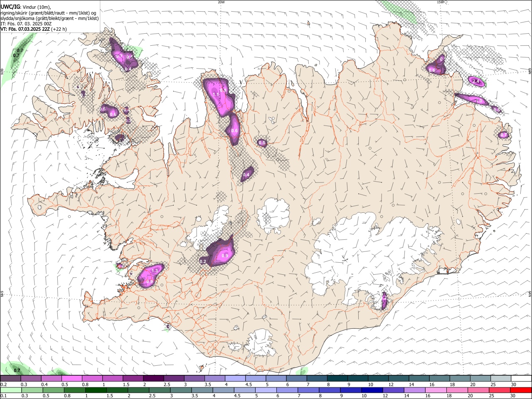This screenshot has height=399, width=532.
Task: Pick the lower legend swatch starting at 25
Action: click(499, 390)
